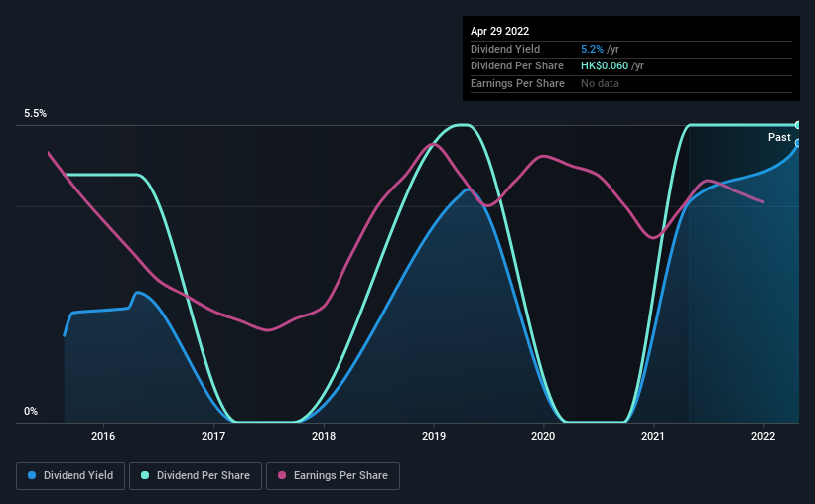Select the 2017 x-axis label
815x504 pixels.
(213, 436)
